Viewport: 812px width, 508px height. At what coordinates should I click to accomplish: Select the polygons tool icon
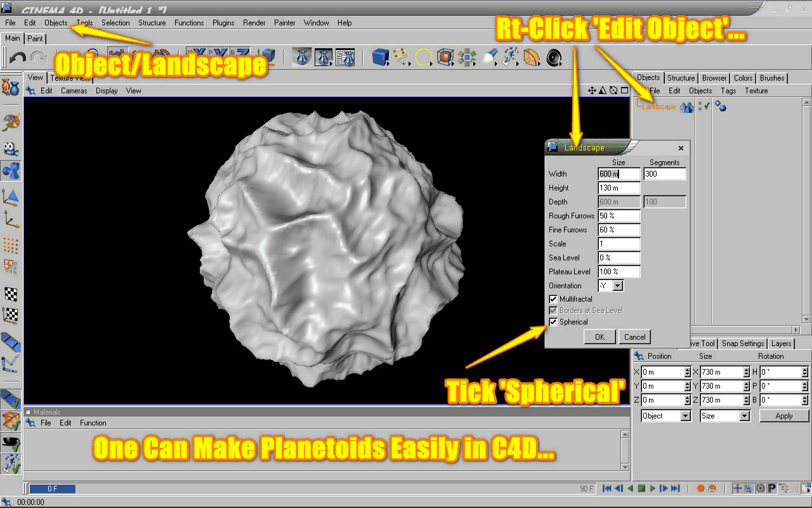(x=11, y=266)
